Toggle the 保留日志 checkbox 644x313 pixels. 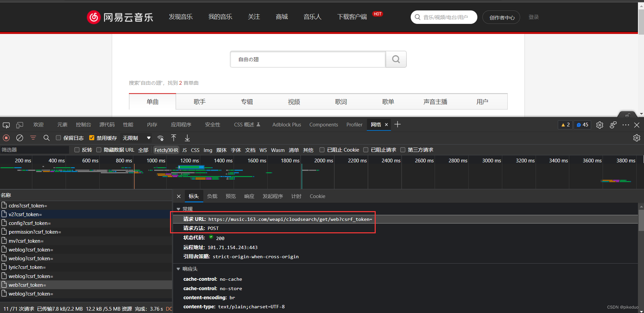coord(58,138)
